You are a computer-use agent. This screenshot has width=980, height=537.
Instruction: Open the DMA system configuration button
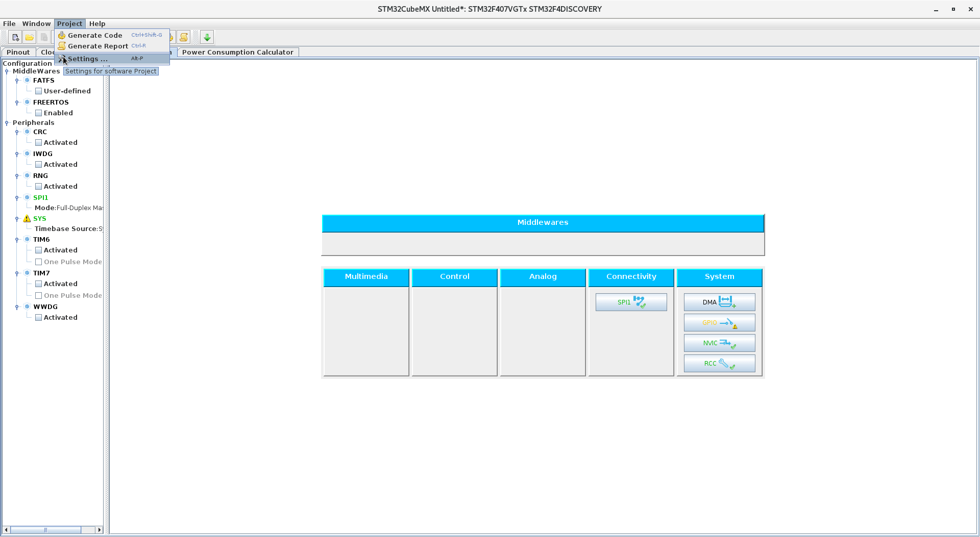pyautogui.click(x=720, y=302)
